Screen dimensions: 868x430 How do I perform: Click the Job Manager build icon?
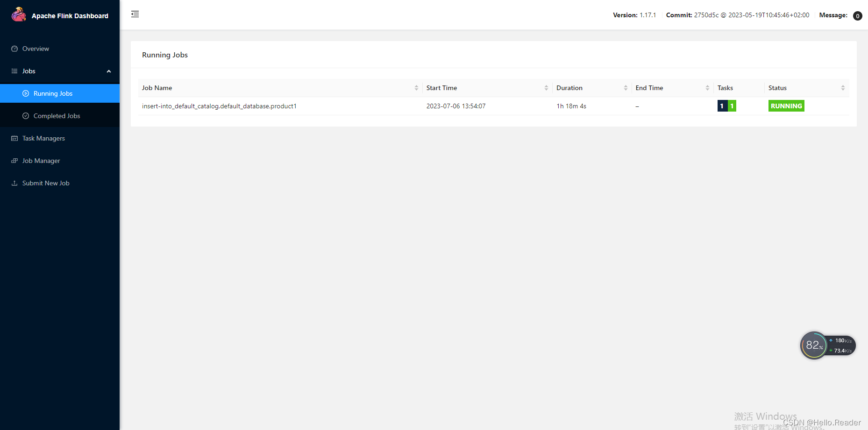[x=14, y=161]
